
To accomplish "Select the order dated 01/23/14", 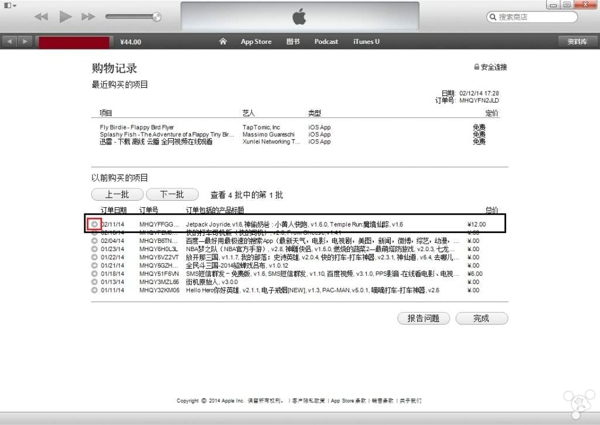I will click(x=94, y=249).
